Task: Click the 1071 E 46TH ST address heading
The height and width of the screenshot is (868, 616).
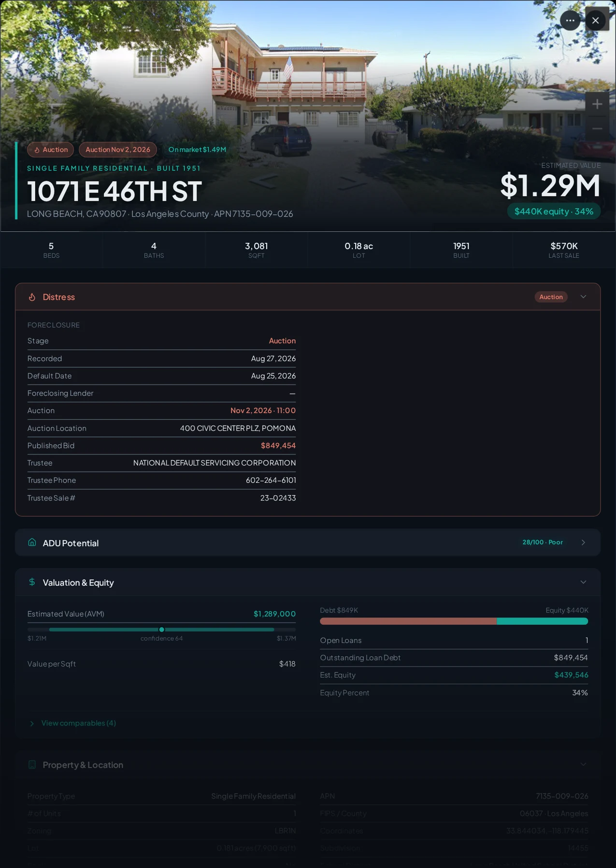Action: (x=115, y=191)
